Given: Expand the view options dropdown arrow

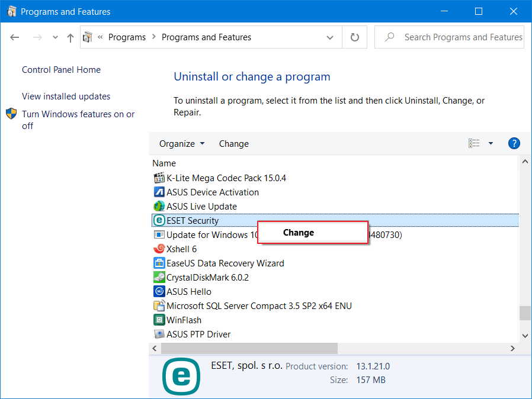Looking at the screenshot, I should coord(491,143).
